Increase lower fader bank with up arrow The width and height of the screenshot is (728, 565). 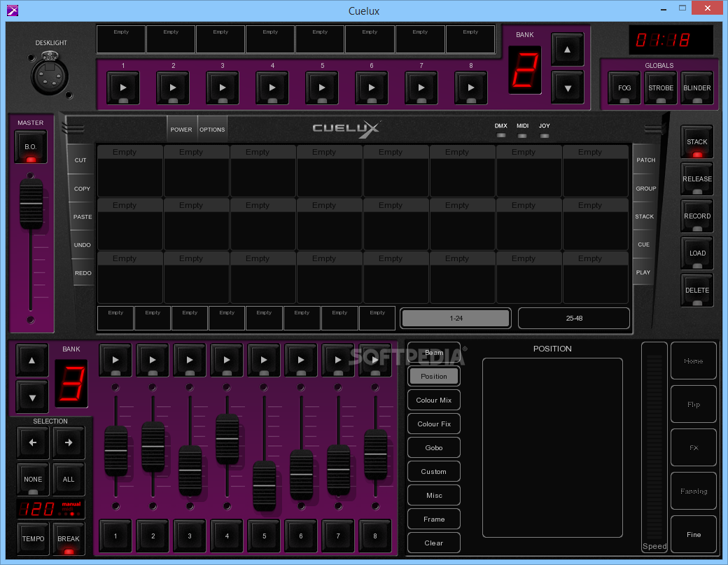pyautogui.click(x=32, y=361)
